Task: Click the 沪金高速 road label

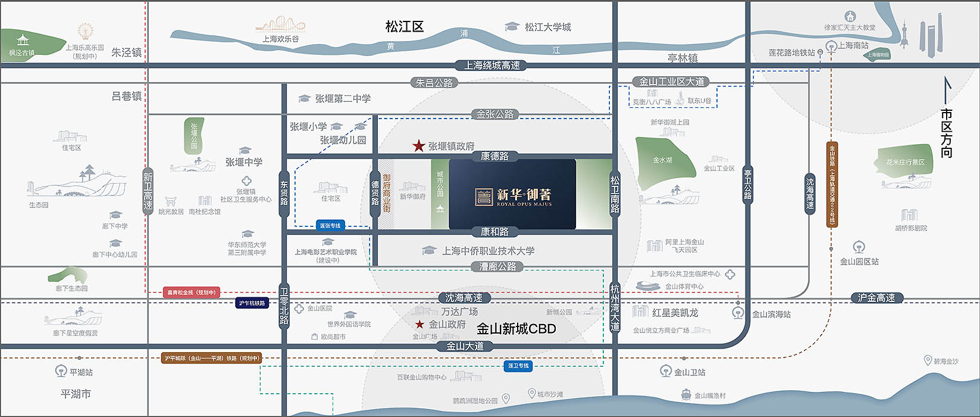Action: [877, 298]
